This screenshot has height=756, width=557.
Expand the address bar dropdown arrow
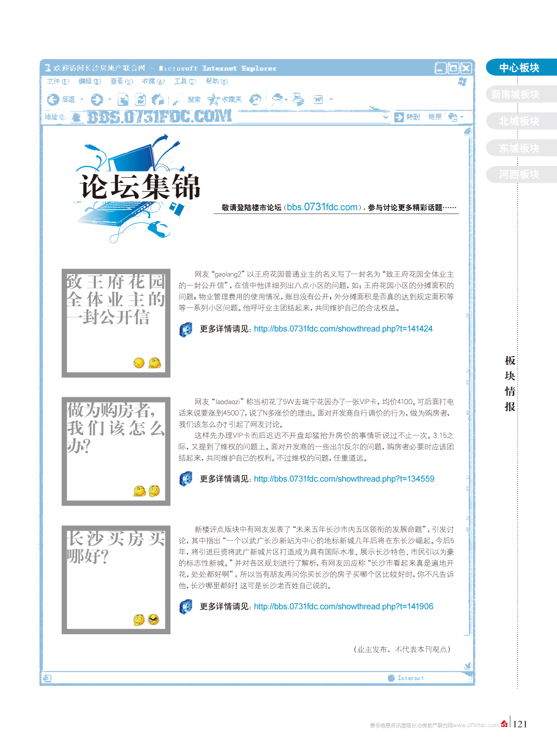pos(385,117)
